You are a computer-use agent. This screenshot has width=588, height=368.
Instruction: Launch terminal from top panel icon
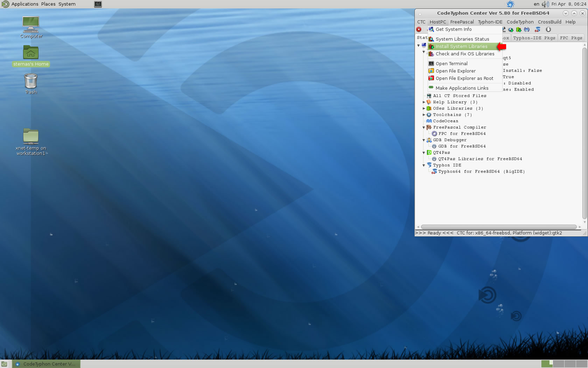[98, 4]
